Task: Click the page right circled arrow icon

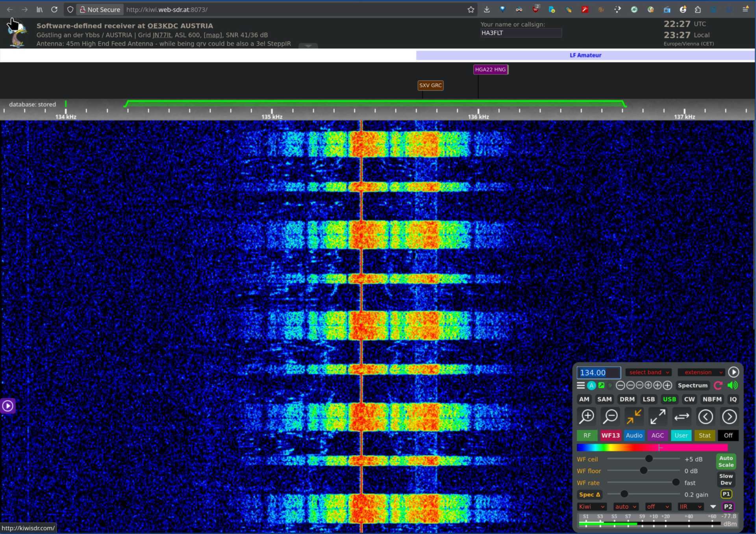Action: pos(729,416)
